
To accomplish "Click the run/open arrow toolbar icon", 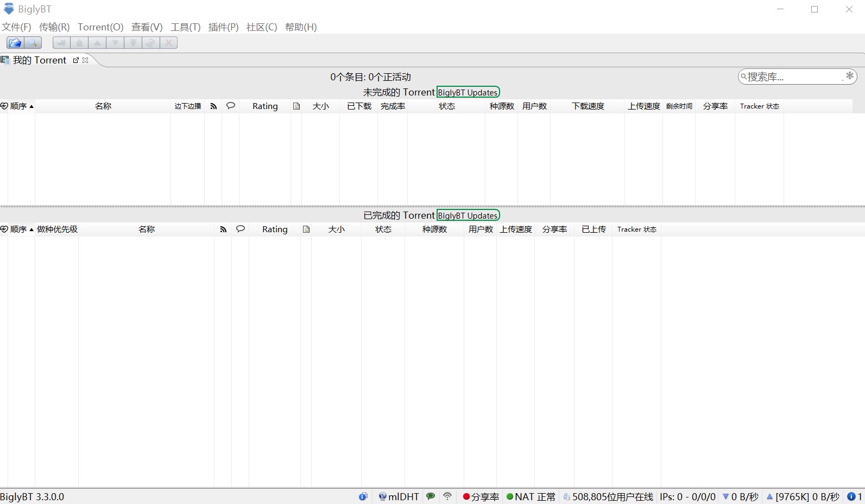I will (x=61, y=43).
